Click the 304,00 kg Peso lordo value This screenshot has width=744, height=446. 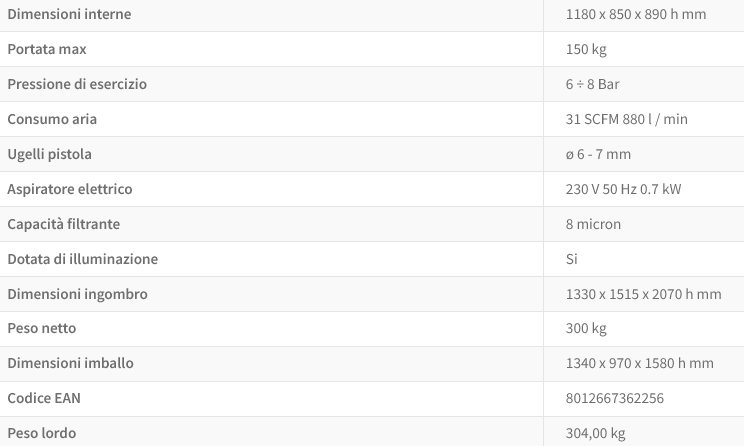[x=595, y=433]
